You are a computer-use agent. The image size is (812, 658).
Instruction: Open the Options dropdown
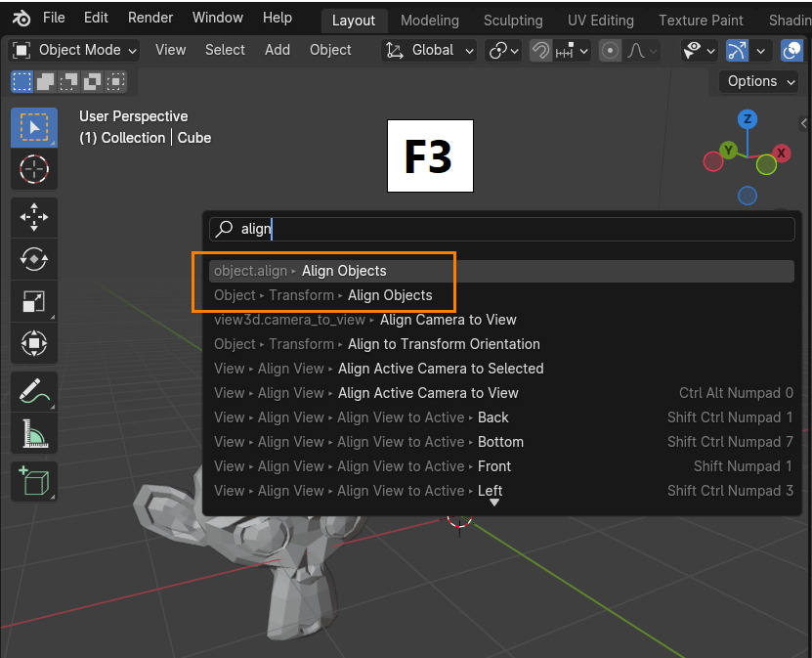(x=758, y=81)
